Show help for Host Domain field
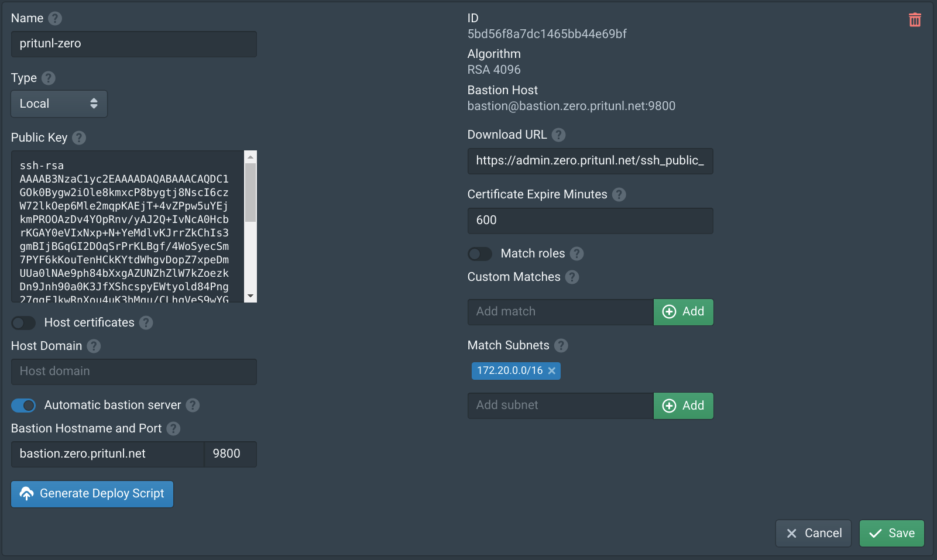Screen dimensions: 937x560 (94, 346)
